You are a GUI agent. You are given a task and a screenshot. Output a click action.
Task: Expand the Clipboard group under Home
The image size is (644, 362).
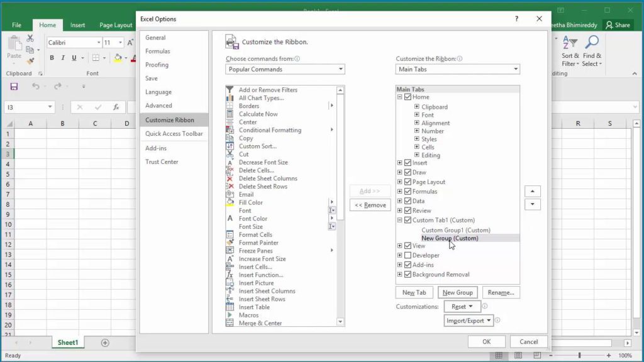416,107
